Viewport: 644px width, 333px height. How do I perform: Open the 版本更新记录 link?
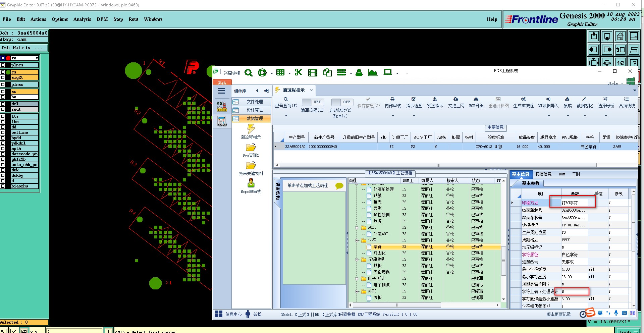tap(558, 314)
